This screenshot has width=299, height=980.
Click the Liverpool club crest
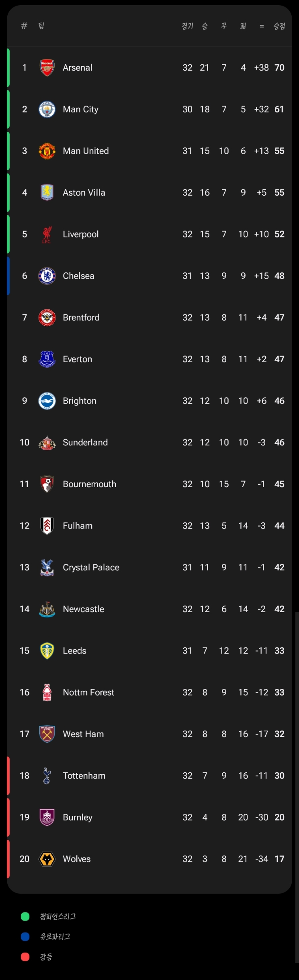(x=47, y=234)
